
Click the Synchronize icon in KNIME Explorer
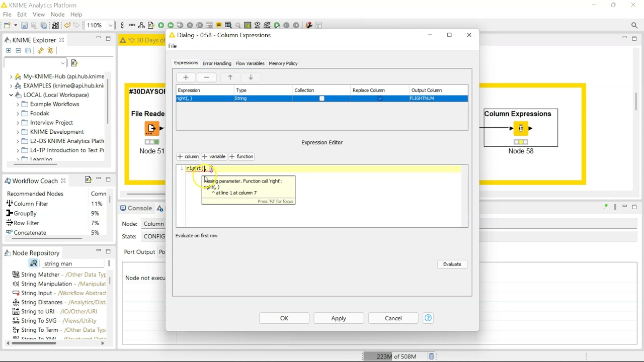50,51
